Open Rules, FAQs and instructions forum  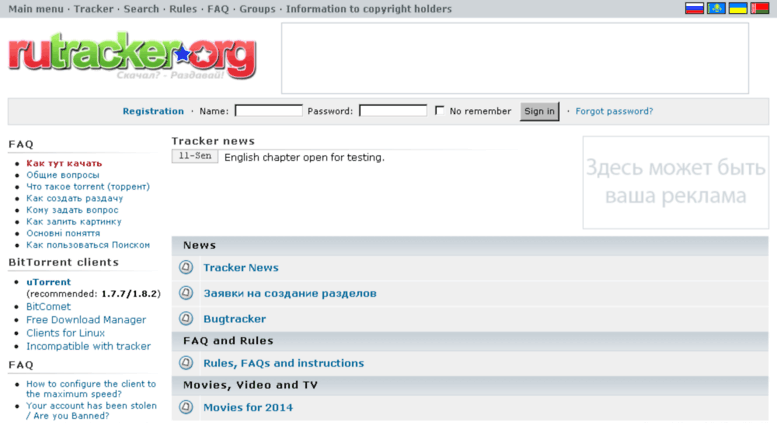pos(283,363)
